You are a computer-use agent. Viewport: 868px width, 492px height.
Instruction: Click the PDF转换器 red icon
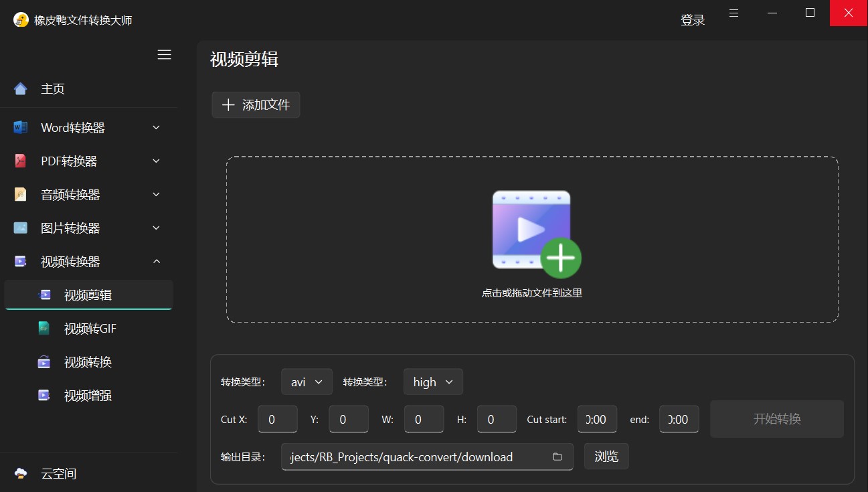click(x=21, y=161)
